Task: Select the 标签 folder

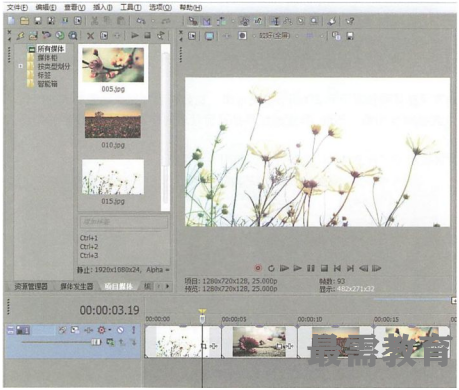Action: [44, 75]
